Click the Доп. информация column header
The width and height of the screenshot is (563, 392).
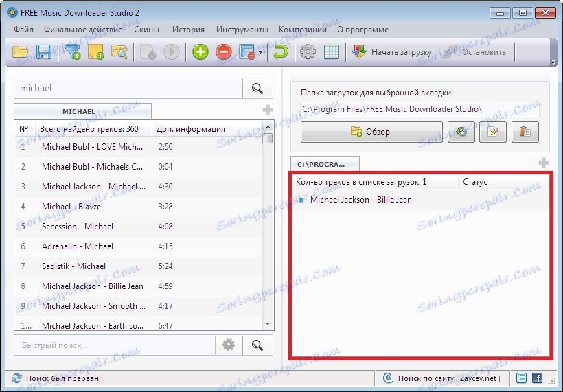tap(207, 129)
